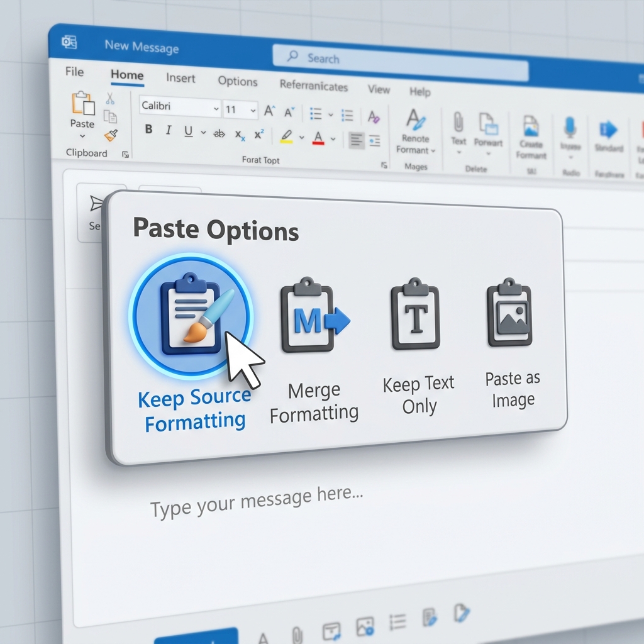Screen dimensions: 644x644
Task: Switch to the Insert ribbon tab
Action: click(180, 78)
